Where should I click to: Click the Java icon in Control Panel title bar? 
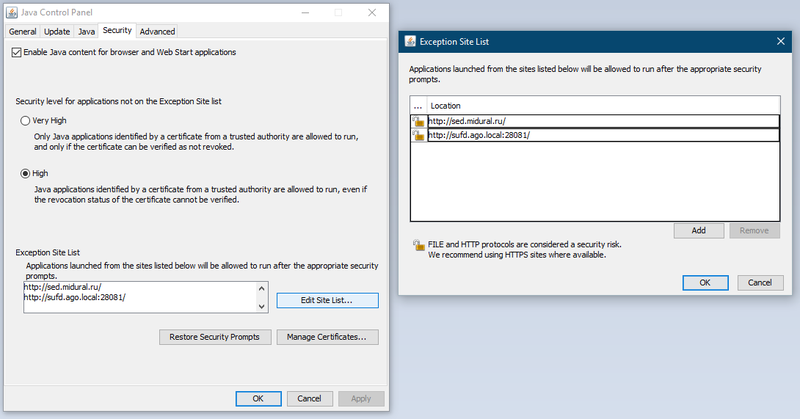click(x=13, y=13)
